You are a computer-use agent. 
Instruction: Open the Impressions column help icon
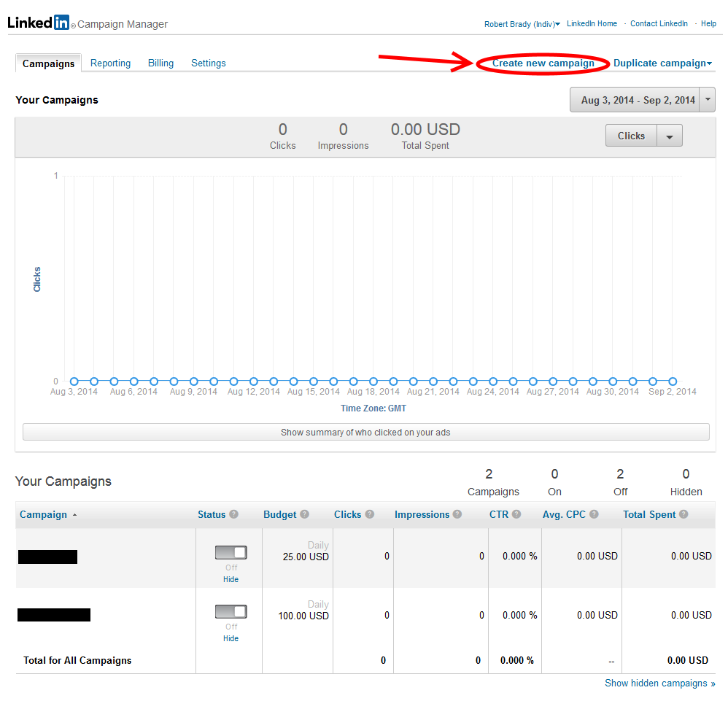tap(457, 514)
